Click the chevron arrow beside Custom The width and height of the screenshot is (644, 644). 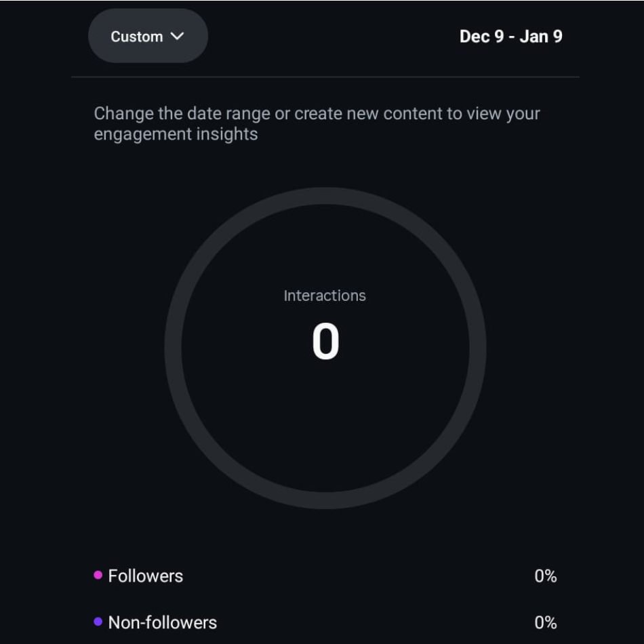pos(178,36)
